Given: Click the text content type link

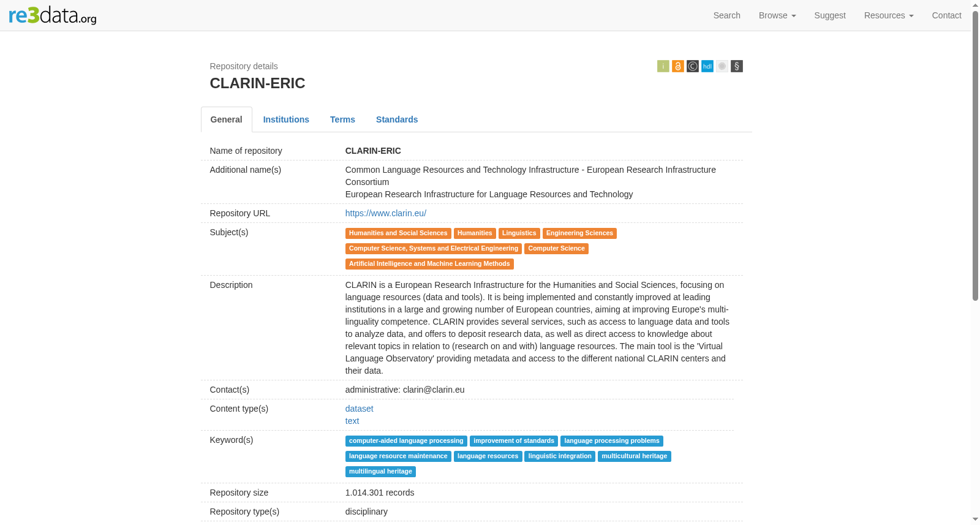Looking at the screenshot, I should [352, 421].
